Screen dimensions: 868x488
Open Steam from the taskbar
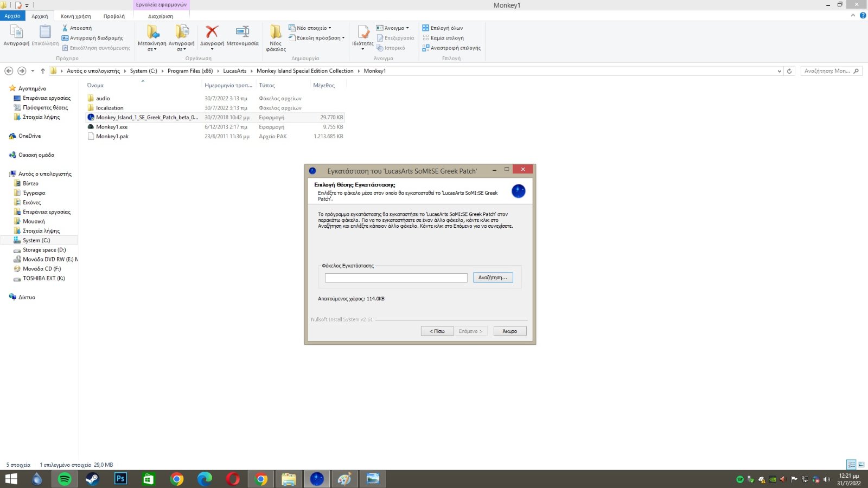click(93, 479)
